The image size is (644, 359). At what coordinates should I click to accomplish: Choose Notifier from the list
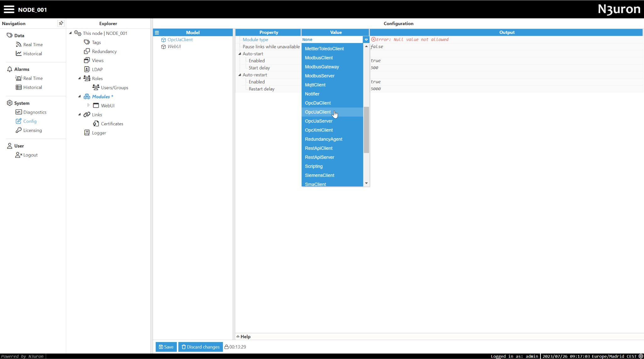pyautogui.click(x=332, y=94)
